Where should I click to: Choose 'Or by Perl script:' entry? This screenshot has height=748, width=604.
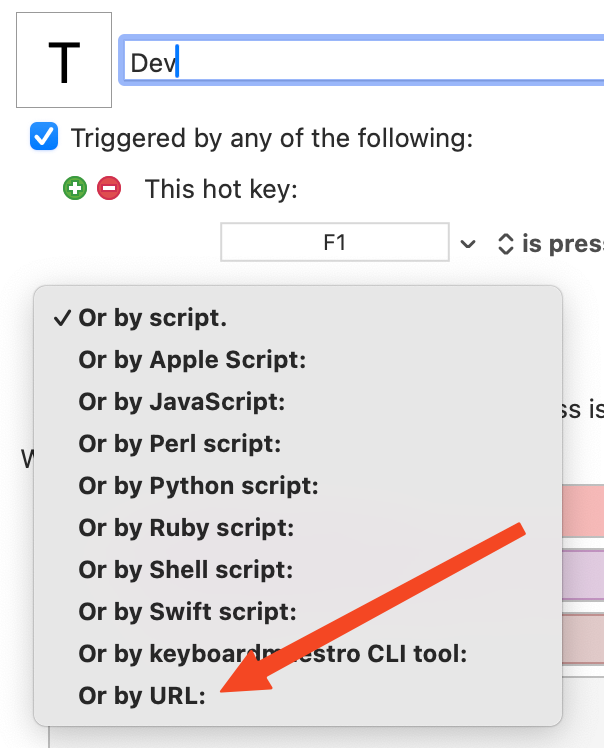(298, 444)
